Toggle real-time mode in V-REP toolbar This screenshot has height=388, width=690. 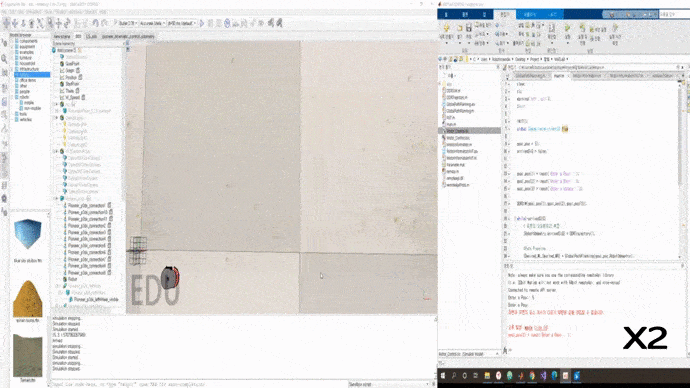(x=227, y=23)
